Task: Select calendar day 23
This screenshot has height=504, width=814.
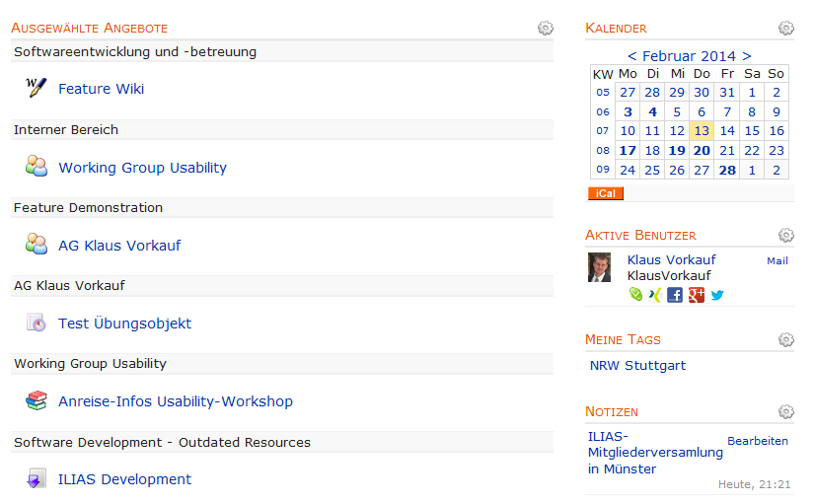Action: (777, 151)
